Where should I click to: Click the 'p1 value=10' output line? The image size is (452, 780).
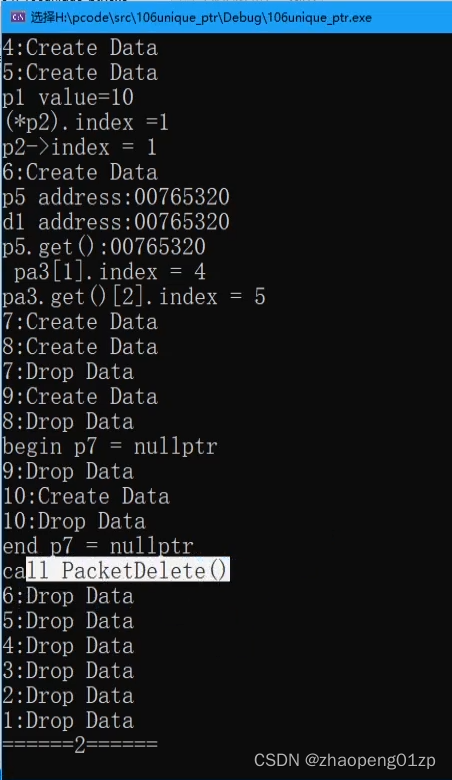tap(68, 97)
